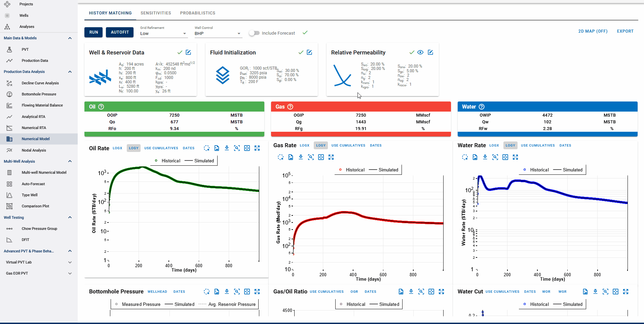Viewport: 644px width, 324px height.
Task: Expand Gas Rate chart to fullscreen
Action: click(331, 157)
